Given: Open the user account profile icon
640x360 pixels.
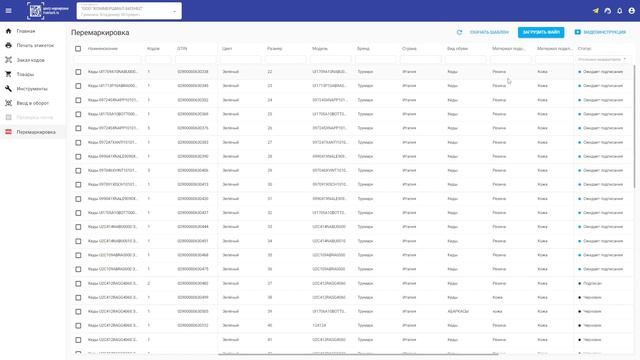Looking at the screenshot, I should click(631, 11).
